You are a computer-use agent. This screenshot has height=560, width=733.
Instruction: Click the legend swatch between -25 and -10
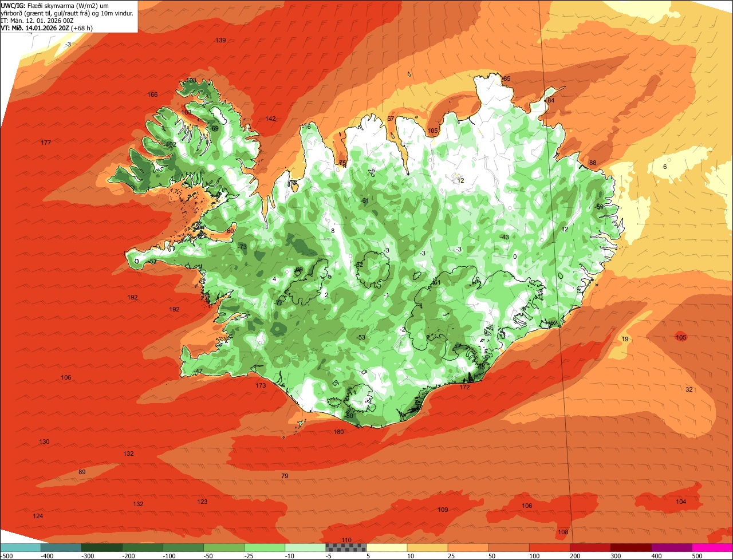click(x=265, y=547)
